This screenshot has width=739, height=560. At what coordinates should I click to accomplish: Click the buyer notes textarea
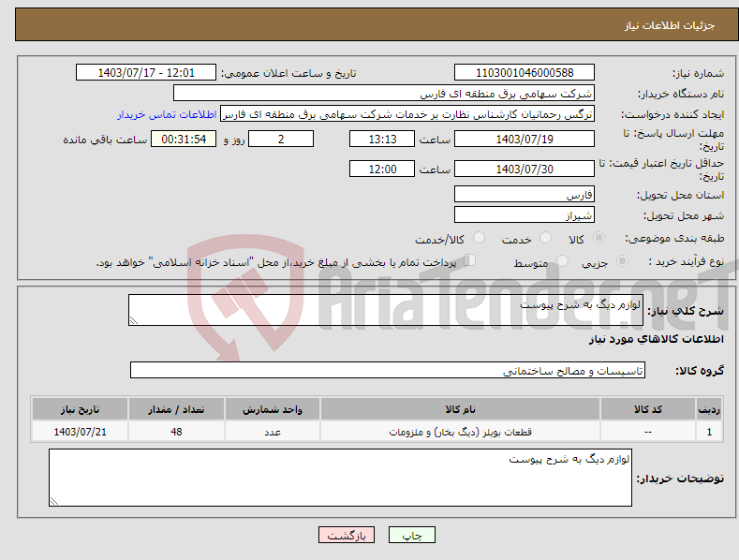[340, 478]
